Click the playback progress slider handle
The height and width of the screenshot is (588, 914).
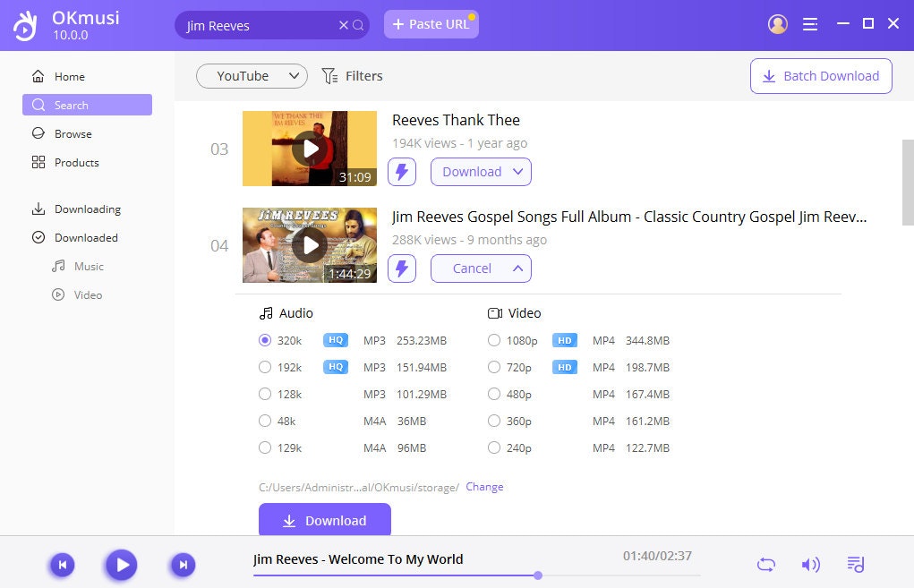[538, 575]
